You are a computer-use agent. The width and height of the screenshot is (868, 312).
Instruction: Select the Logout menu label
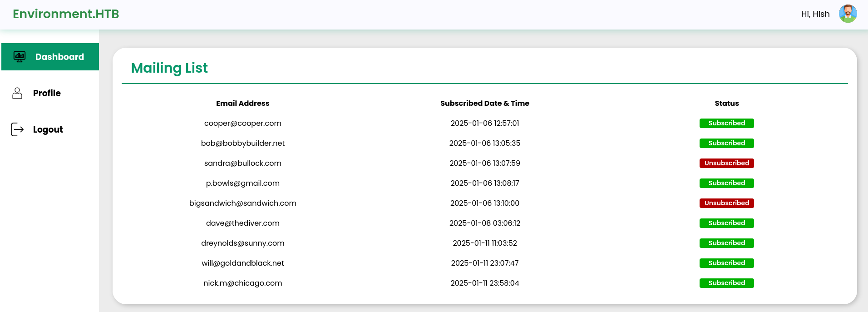point(48,129)
